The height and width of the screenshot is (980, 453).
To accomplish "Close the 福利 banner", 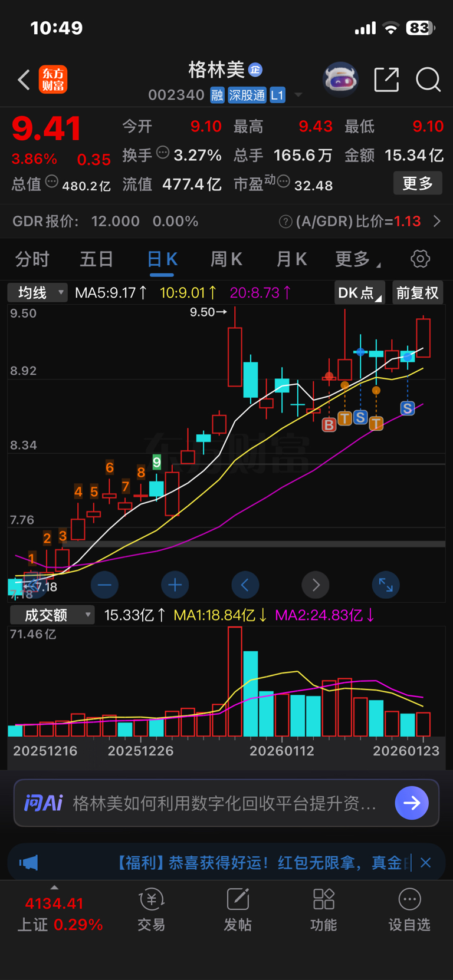I will click(425, 863).
